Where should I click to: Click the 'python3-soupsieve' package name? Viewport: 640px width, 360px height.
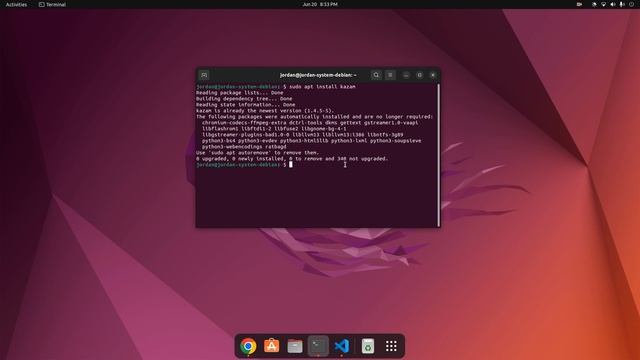tap(396, 140)
